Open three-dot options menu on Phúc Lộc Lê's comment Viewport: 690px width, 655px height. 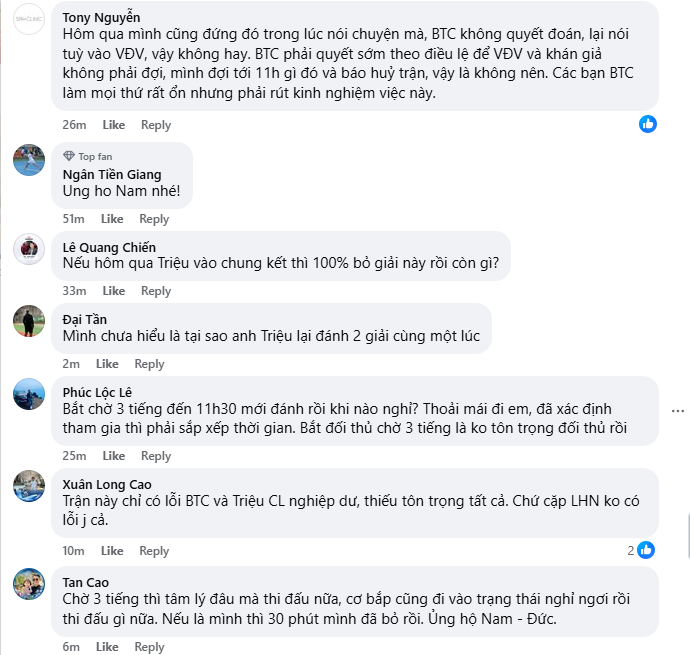point(679,410)
